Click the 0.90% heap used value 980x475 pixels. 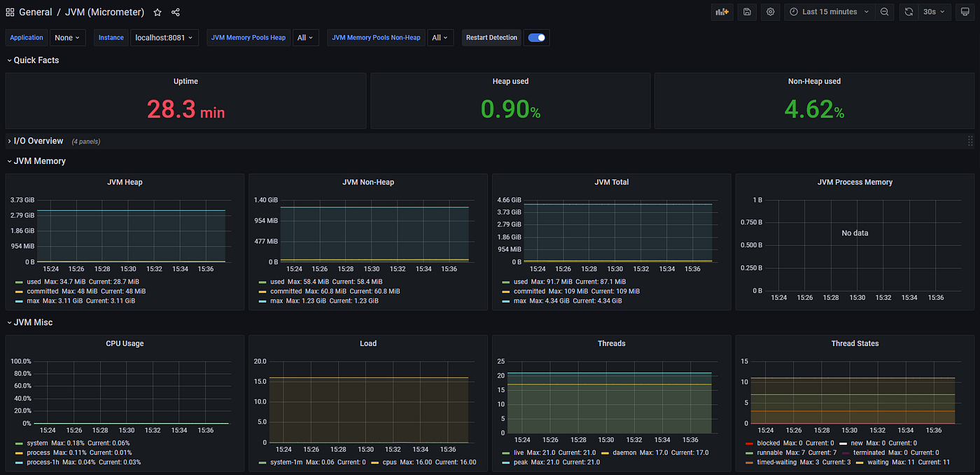point(510,109)
